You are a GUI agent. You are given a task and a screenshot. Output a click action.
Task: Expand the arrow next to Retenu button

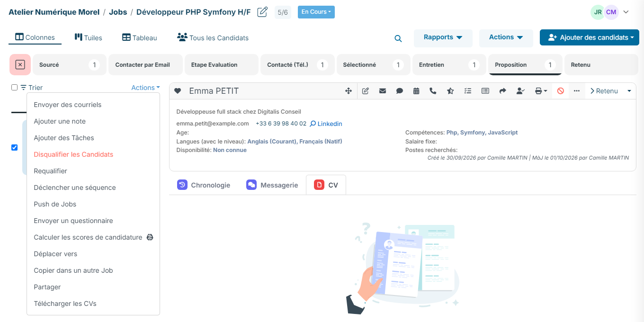click(629, 91)
